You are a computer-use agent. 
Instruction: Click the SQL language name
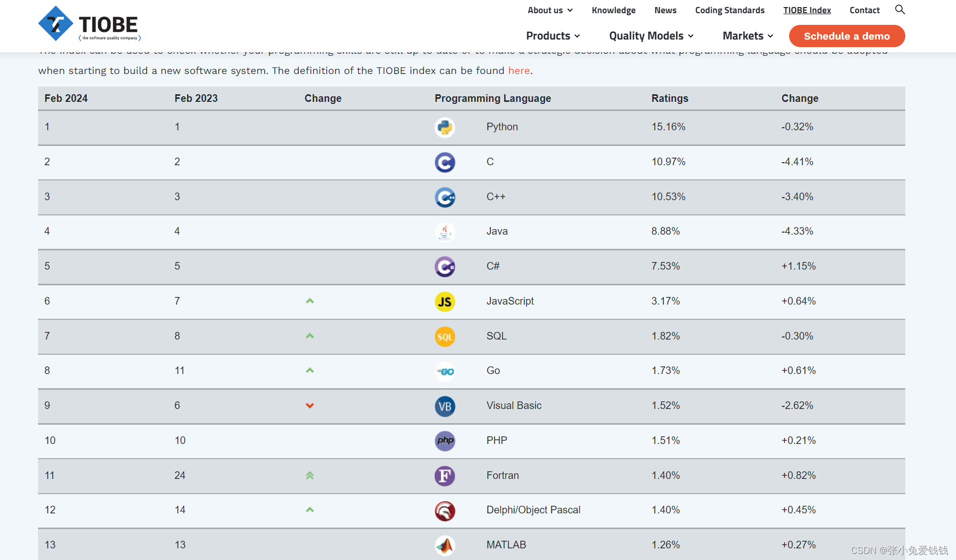pyautogui.click(x=497, y=336)
